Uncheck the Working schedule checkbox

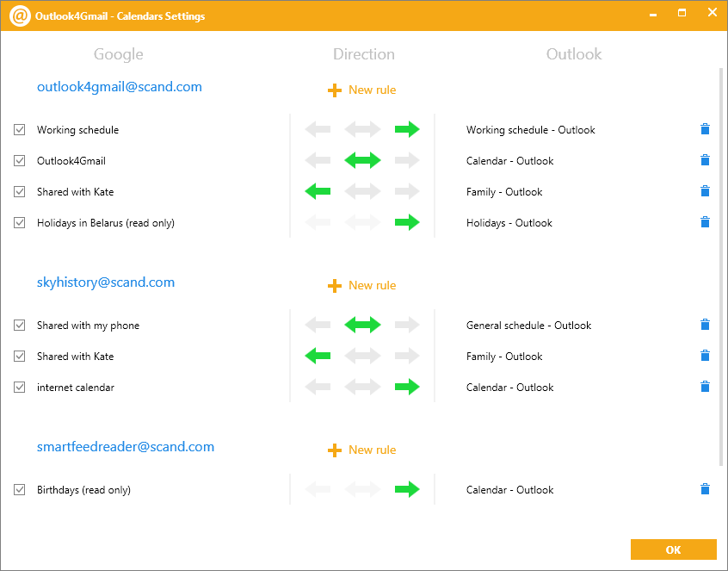click(20, 130)
